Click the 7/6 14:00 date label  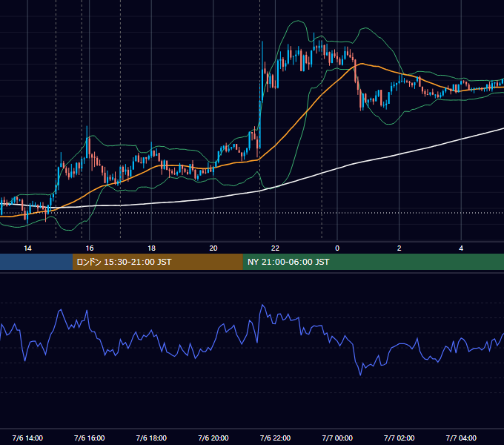27,438
